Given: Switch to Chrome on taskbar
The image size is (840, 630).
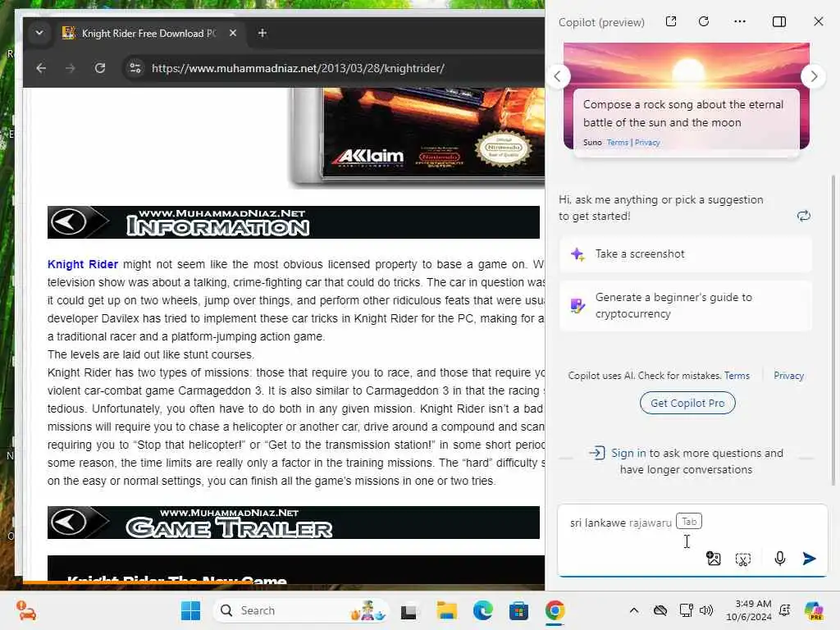Looking at the screenshot, I should (x=555, y=610).
